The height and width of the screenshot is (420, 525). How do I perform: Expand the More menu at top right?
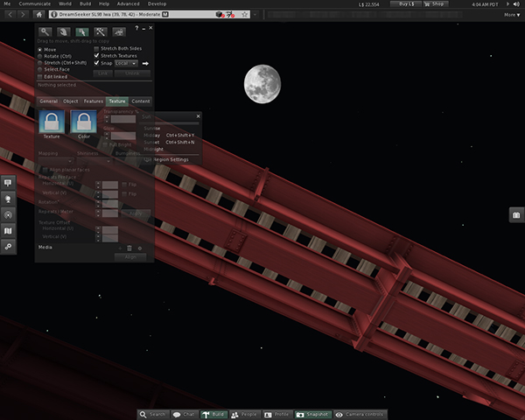[512, 15]
